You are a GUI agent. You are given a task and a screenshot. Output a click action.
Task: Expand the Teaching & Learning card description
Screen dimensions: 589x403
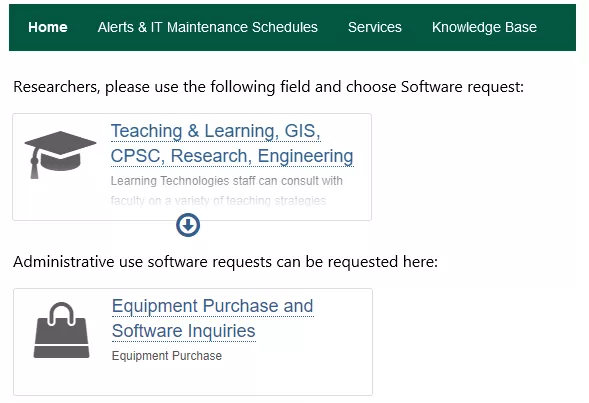point(188,225)
